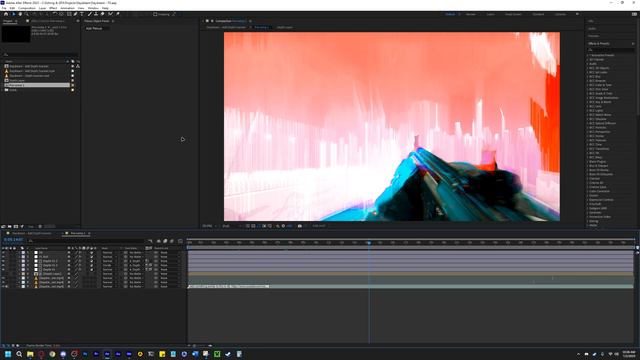
Task: Select the Rectangle shape tool
Action: pyautogui.click(x=69, y=14)
